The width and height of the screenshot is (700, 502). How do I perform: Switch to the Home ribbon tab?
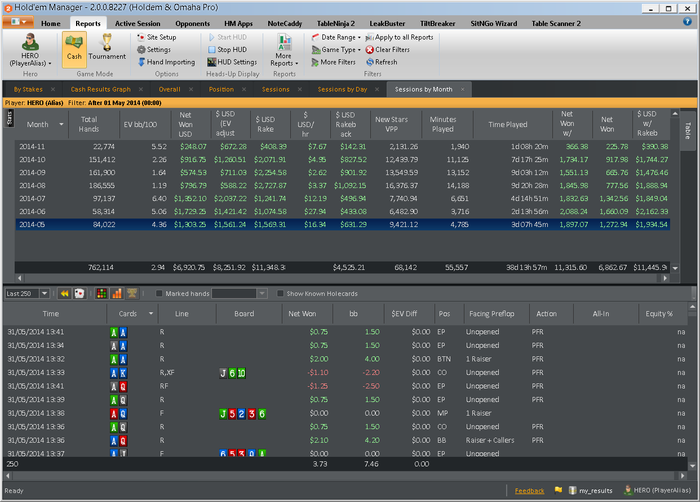point(50,23)
